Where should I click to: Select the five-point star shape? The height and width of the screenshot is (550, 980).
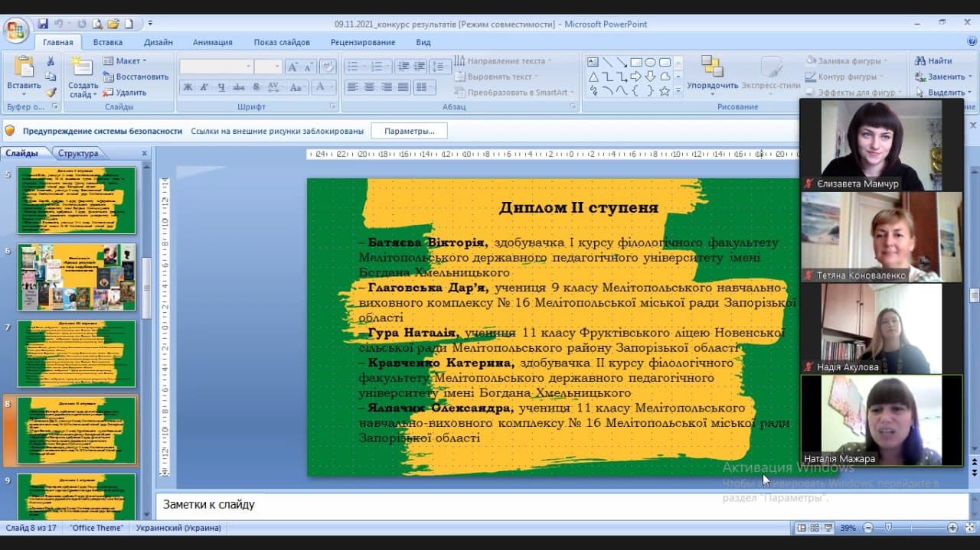665,91
